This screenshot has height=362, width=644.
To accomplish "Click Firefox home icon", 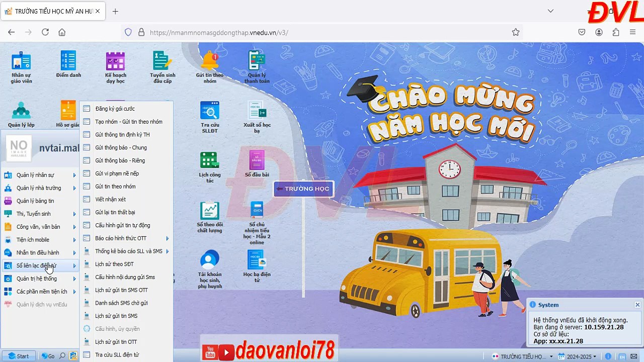I will point(62,32).
